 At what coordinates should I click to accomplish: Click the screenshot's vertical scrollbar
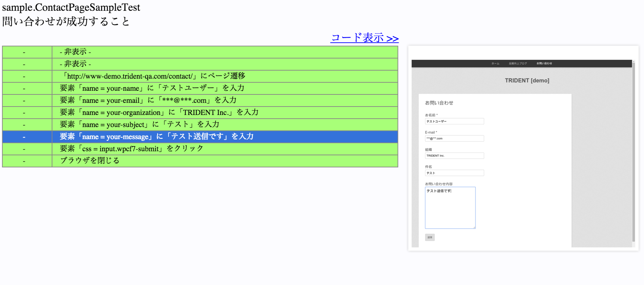[633, 151]
